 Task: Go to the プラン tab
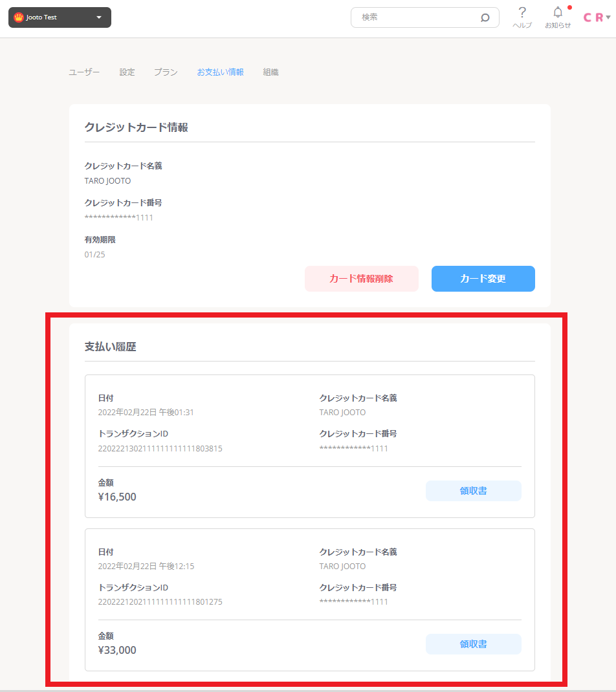tap(166, 72)
